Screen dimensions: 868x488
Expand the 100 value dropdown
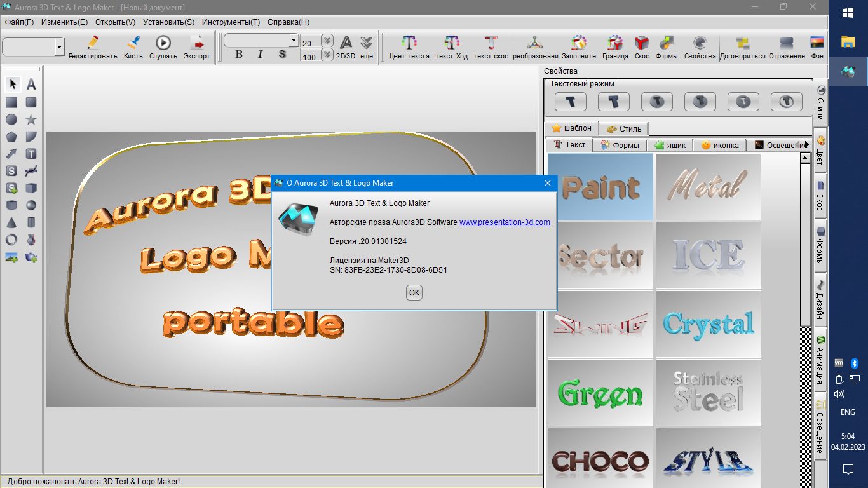point(327,55)
